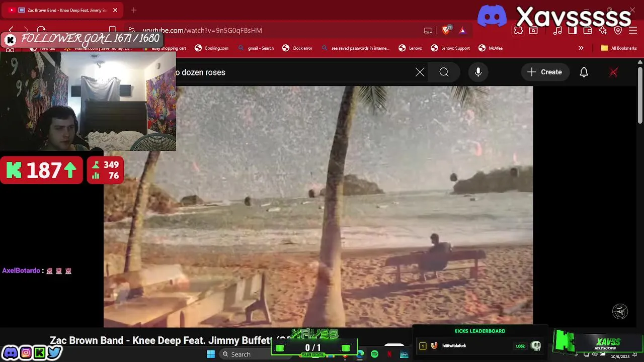Open the saved passwords bookmark
The image size is (644, 362).
tap(355, 48)
